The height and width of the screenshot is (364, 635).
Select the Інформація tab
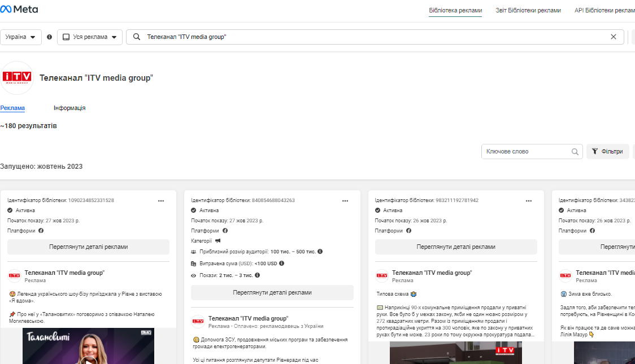(69, 108)
